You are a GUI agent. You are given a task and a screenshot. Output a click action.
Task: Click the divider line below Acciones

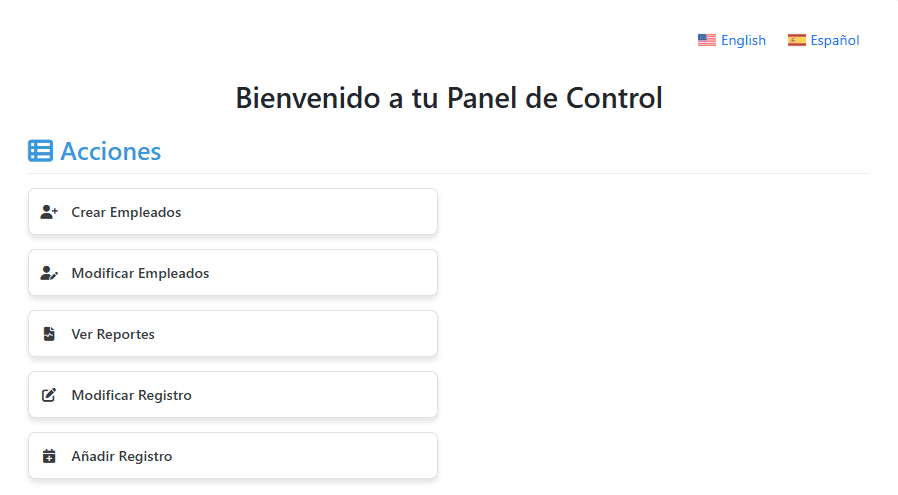449,173
